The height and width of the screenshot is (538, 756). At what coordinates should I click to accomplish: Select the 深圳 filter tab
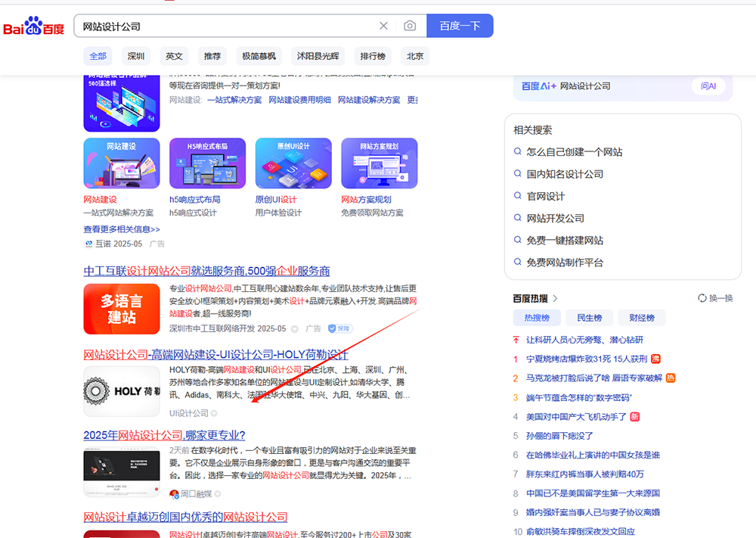[136, 56]
